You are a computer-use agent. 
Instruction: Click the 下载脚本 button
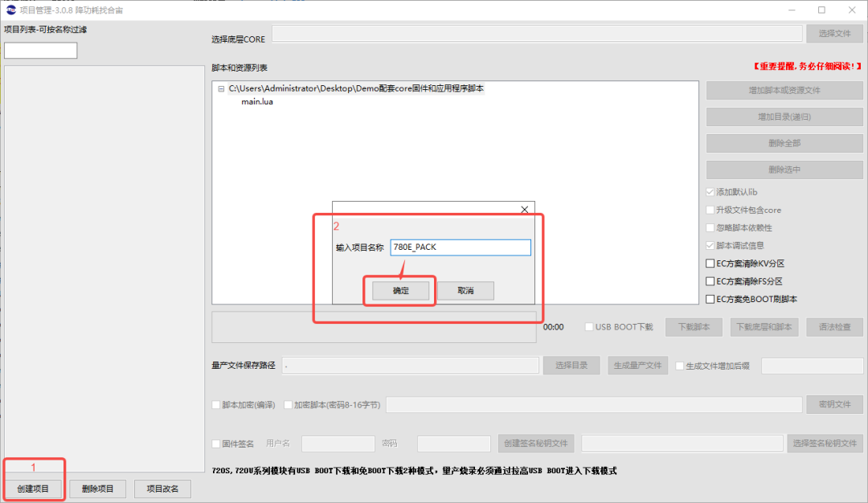[694, 327]
